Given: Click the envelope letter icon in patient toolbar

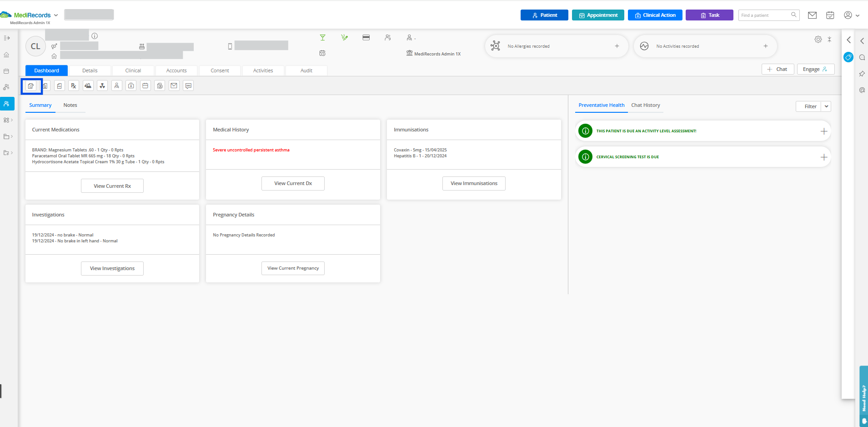Looking at the screenshot, I should [x=174, y=85].
